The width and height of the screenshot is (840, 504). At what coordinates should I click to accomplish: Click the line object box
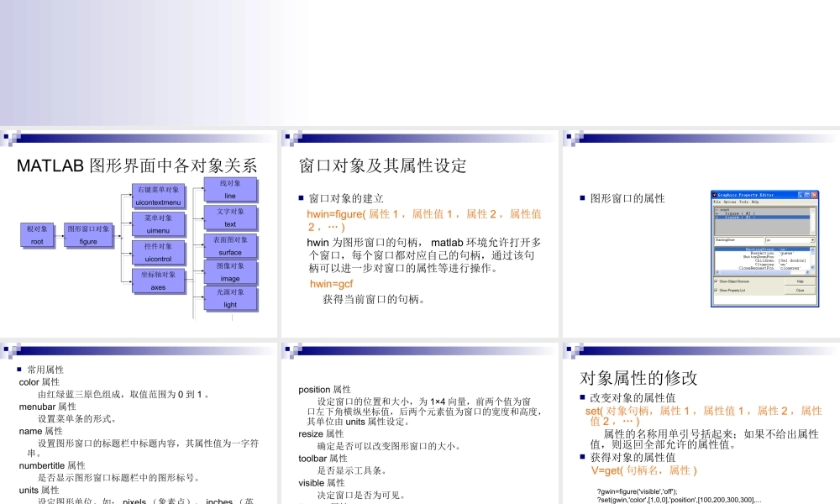pyautogui.click(x=230, y=190)
